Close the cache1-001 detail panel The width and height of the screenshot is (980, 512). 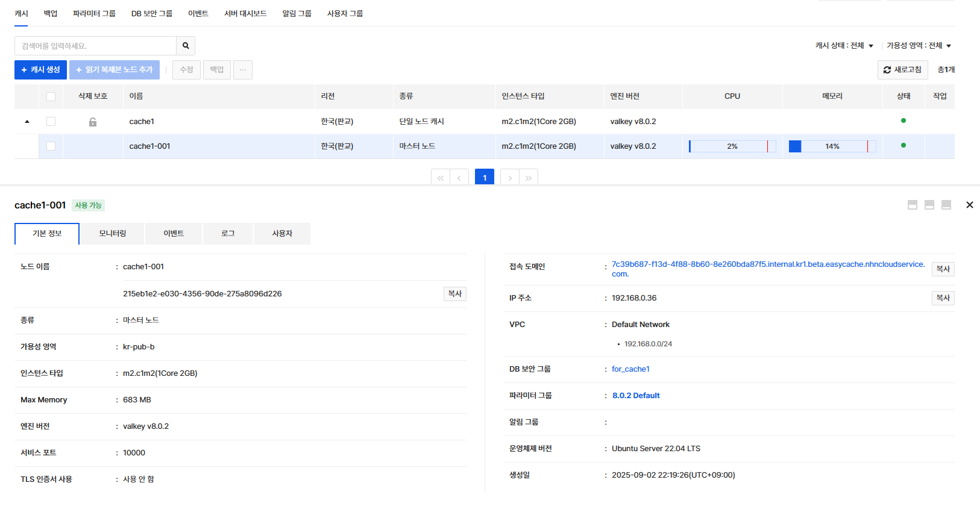(970, 205)
